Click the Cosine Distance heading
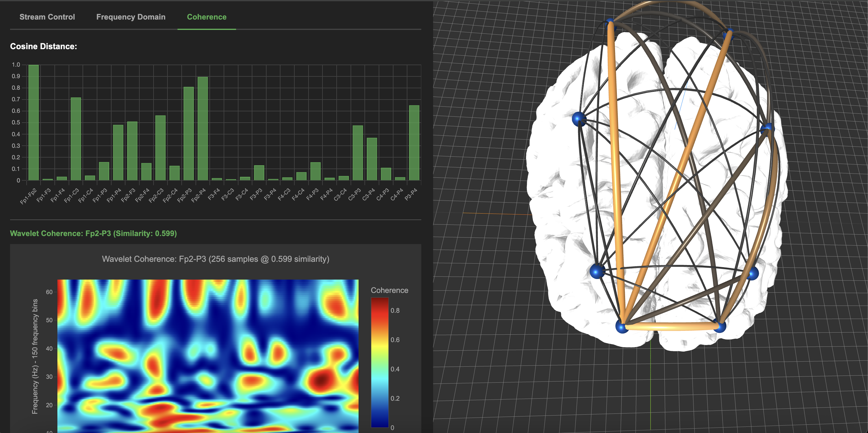Screen dimensions: 868x433 pyautogui.click(x=44, y=46)
